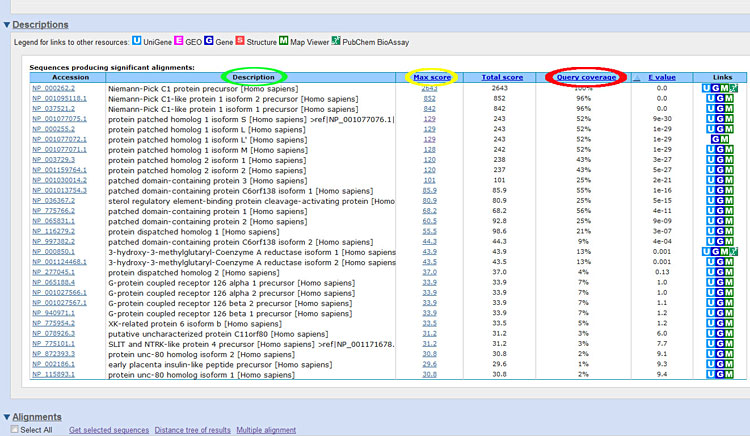Open PubChem BioAssay icon for NP_000262.2 row
The width and height of the screenshot is (750, 436).
pos(733,88)
